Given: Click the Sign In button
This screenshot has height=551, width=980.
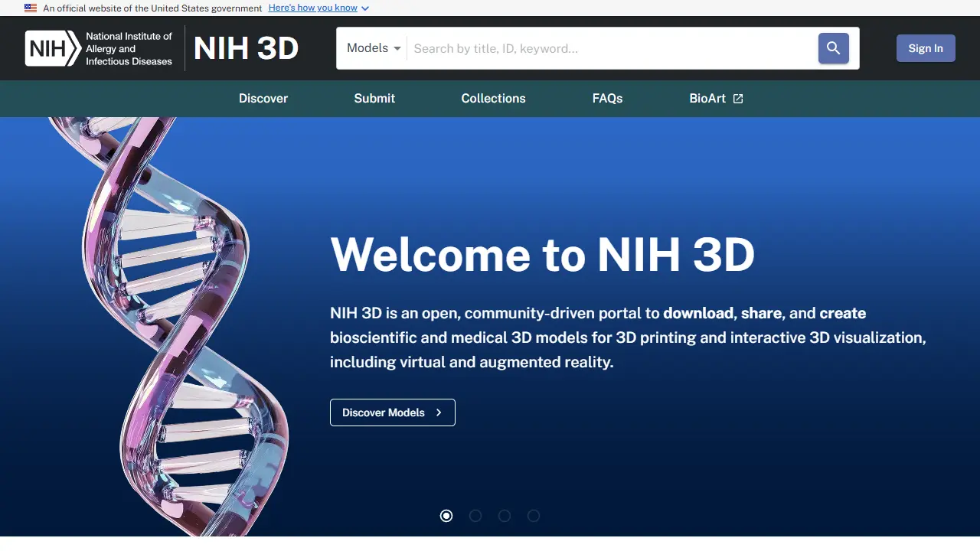Looking at the screenshot, I should point(926,47).
